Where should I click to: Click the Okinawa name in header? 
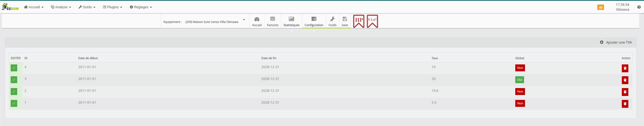click(622, 10)
